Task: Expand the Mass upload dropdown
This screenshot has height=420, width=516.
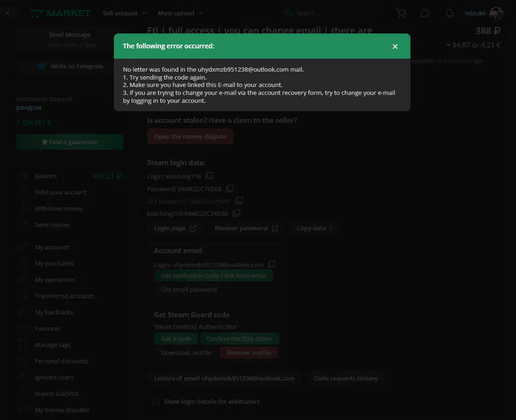Action: click(180, 13)
